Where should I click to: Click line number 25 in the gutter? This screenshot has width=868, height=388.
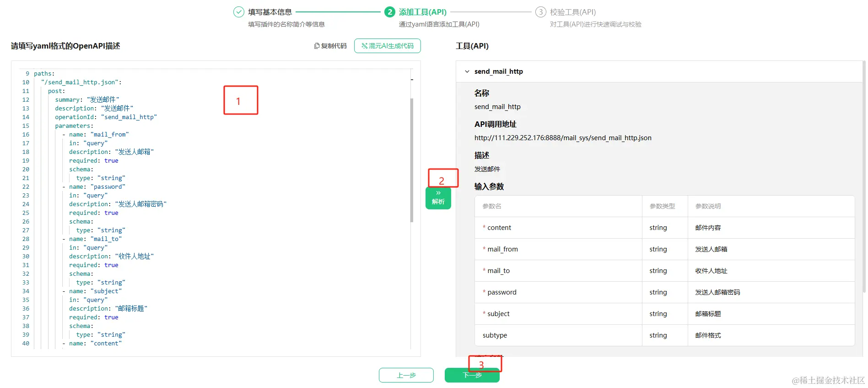pos(26,213)
